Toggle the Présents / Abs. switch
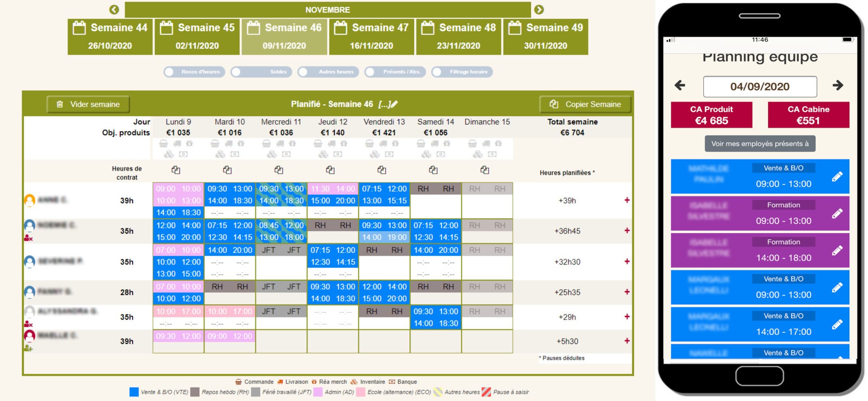The image size is (868, 401). click(395, 72)
